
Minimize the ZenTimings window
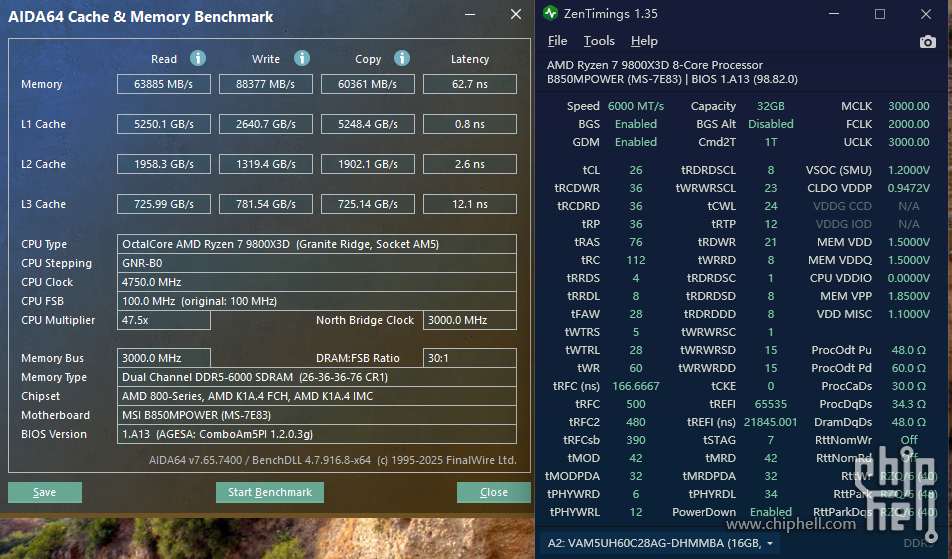[x=834, y=14]
